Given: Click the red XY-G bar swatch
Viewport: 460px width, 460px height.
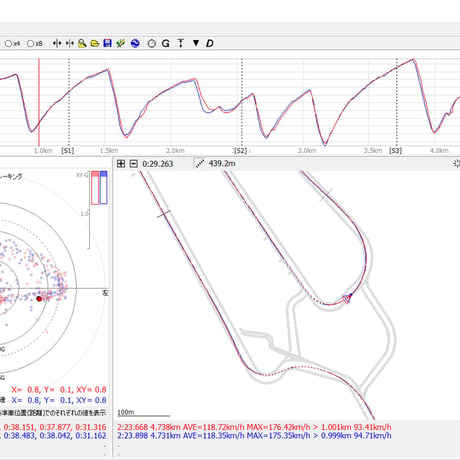Looking at the screenshot, I should click(95, 188).
